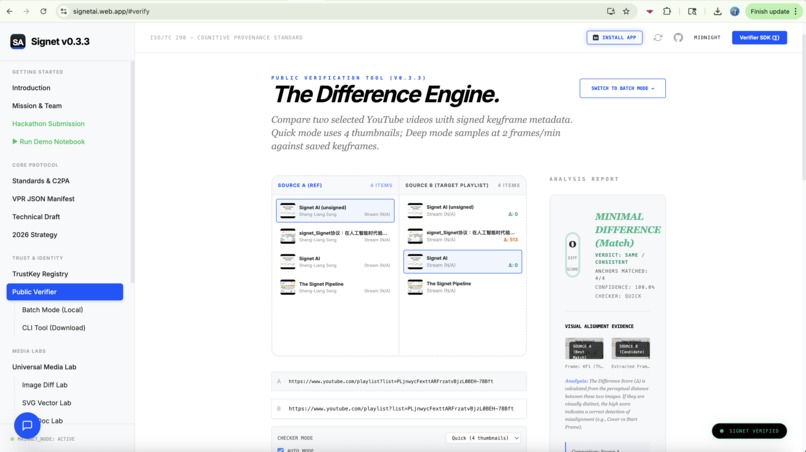The image size is (806, 452).
Task: Open Introduction in sidebar
Action: point(31,88)
